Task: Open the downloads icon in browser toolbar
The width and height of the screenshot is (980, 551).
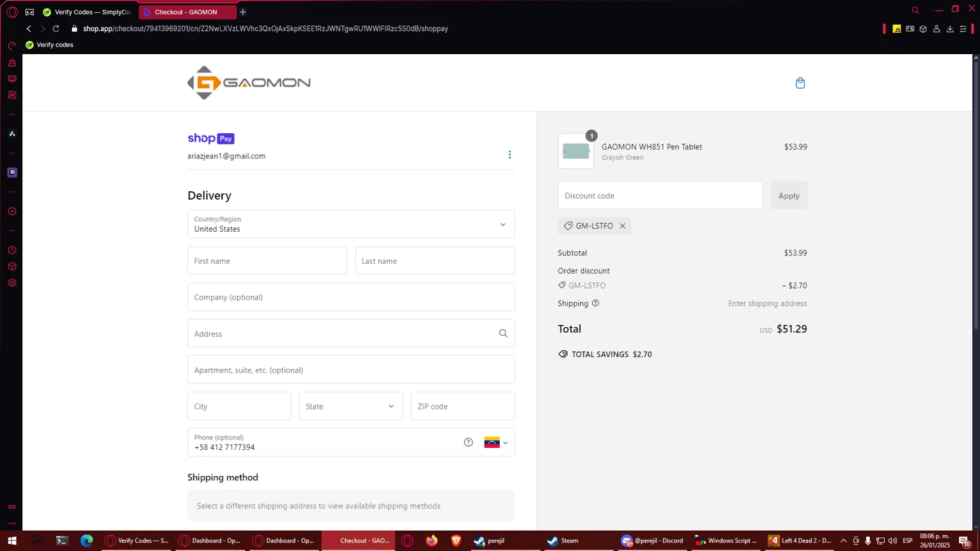Action: click(x=950, y=29)
